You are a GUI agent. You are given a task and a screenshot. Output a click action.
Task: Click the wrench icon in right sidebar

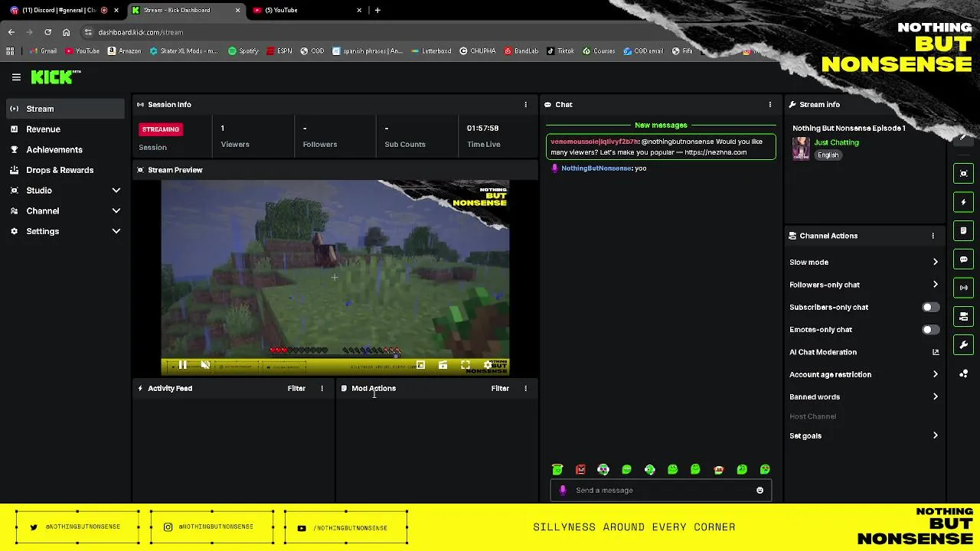(964, 345)
